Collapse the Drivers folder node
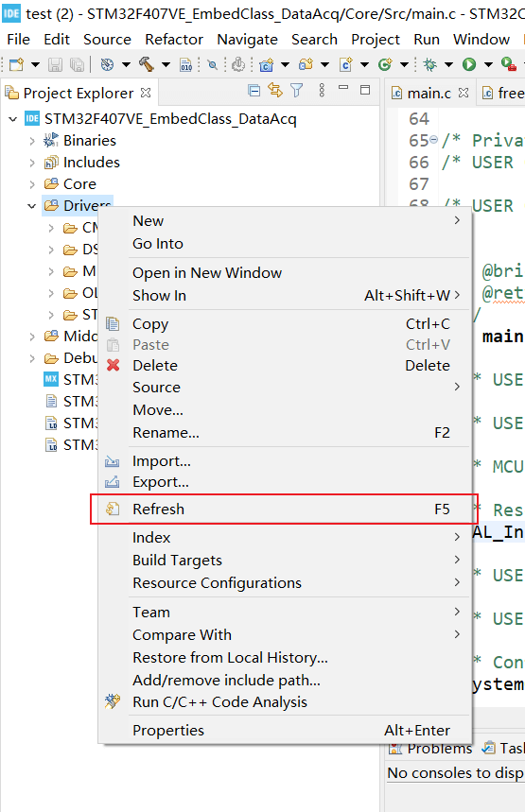The height and width of the screenshot is (812, 525). pyautogui.click(x=31, y=206)
